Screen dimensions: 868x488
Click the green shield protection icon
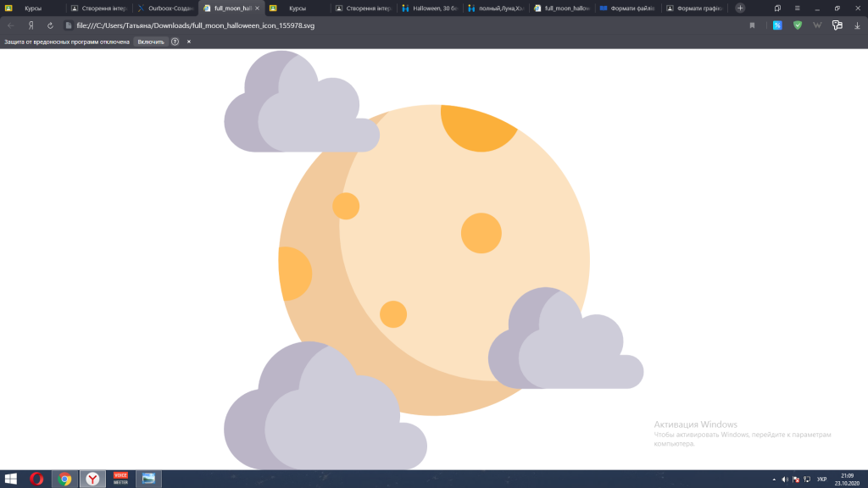pos(798,25)
